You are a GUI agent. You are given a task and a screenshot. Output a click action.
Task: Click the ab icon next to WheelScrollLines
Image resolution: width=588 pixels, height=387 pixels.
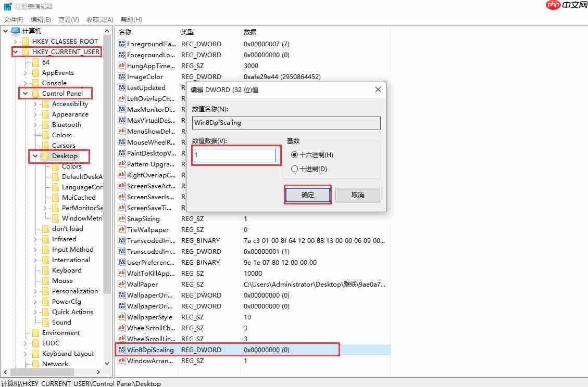click(121, 339)
